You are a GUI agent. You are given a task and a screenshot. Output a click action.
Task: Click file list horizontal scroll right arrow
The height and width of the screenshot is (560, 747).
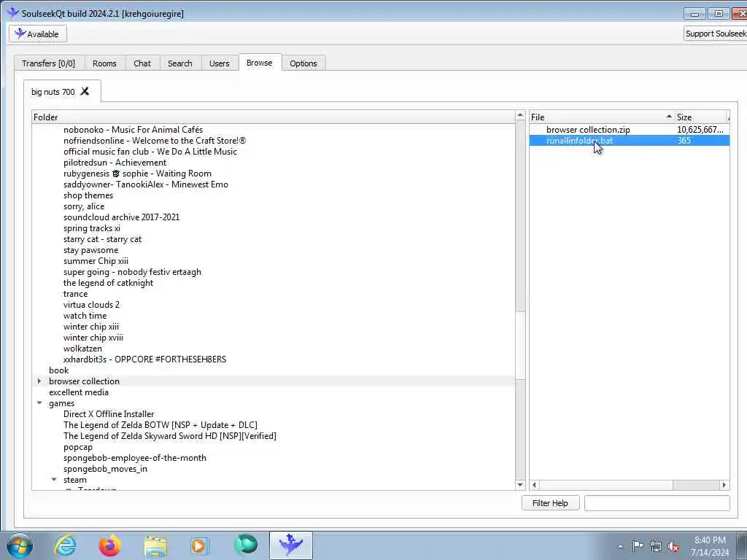(724, 485)
